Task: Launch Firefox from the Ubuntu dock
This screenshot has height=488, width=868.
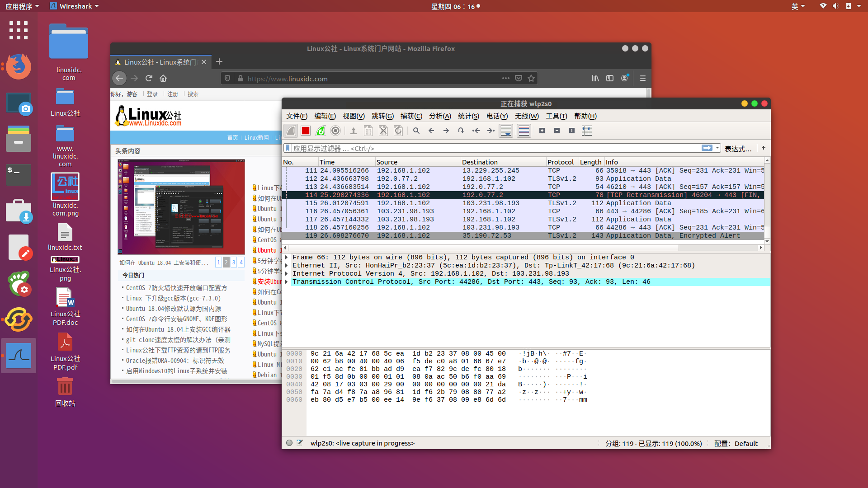Action: [x=18, y=66]
